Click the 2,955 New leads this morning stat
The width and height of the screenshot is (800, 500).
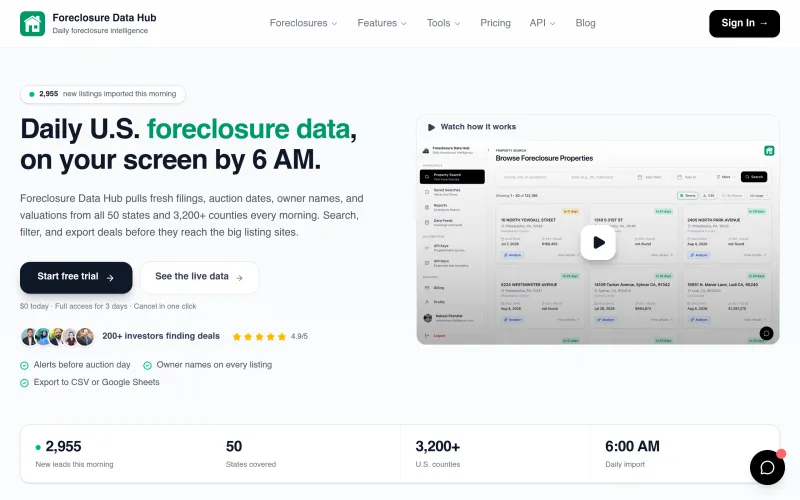[74, 454]
